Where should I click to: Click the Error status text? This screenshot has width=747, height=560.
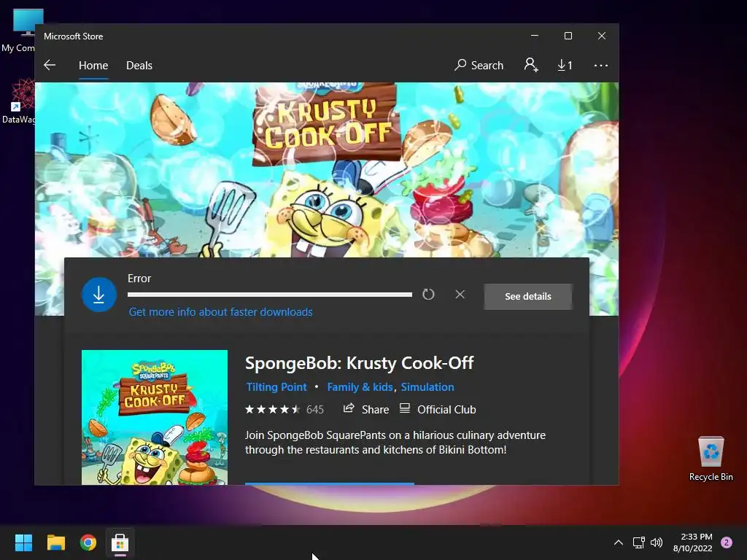tap(139, 279)
